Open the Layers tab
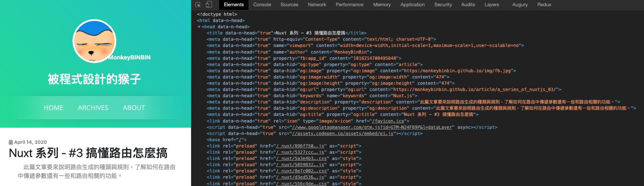Screen dimensions: 644x186 [492, 5]
